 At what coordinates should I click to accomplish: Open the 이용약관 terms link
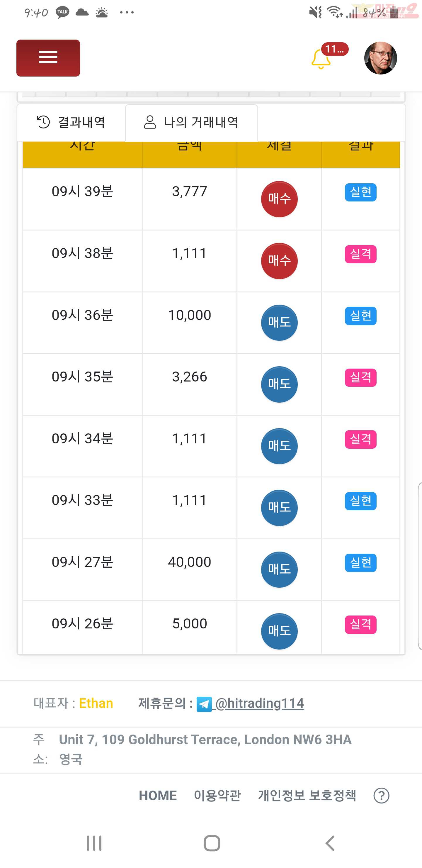pyautogui.click(x=217, y=796)
